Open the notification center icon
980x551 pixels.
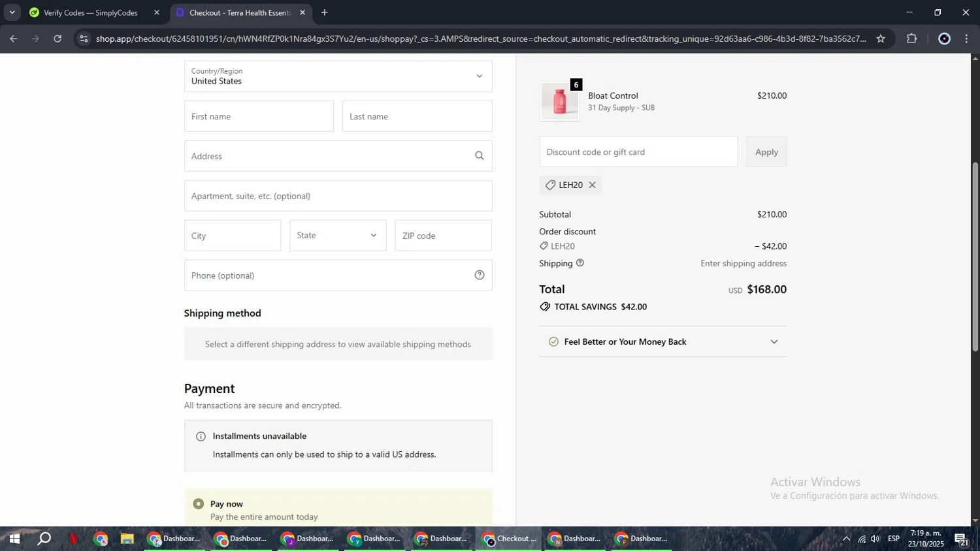(x=962, y=539)
